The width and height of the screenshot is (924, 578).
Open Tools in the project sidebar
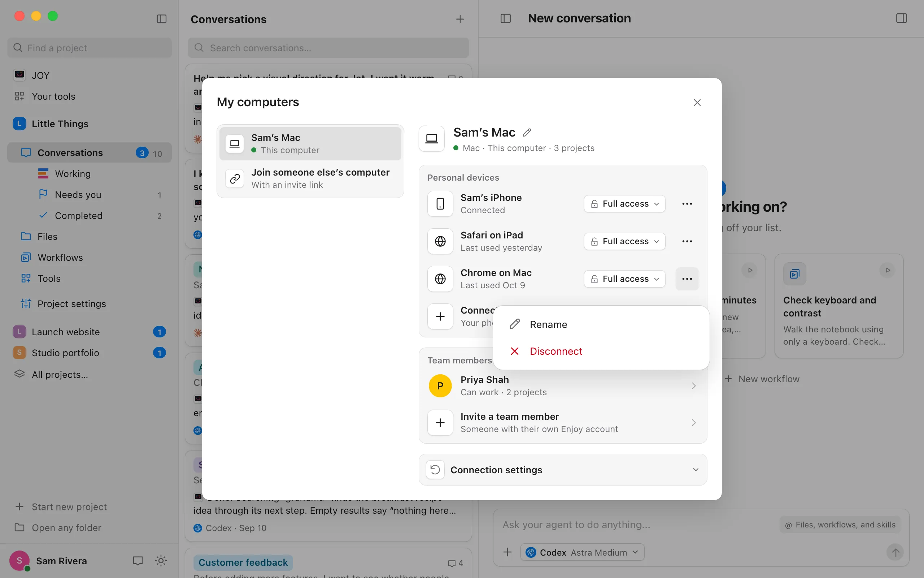[90, 279]
